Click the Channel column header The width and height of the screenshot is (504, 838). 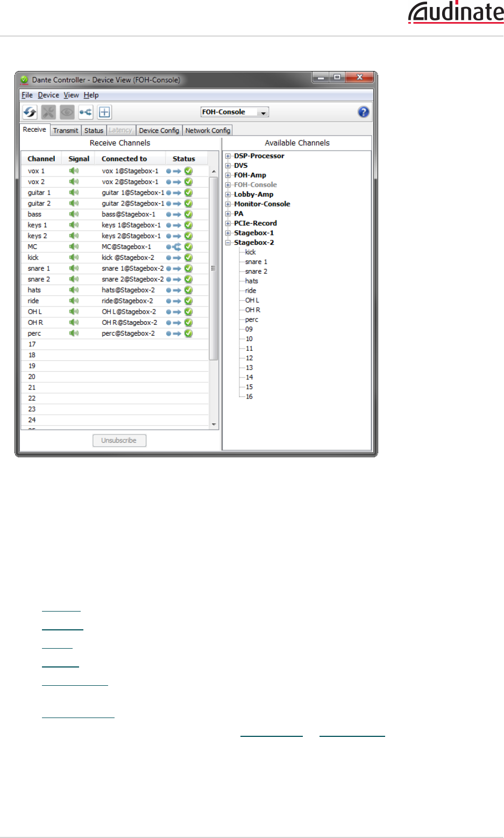coord(41,159)
